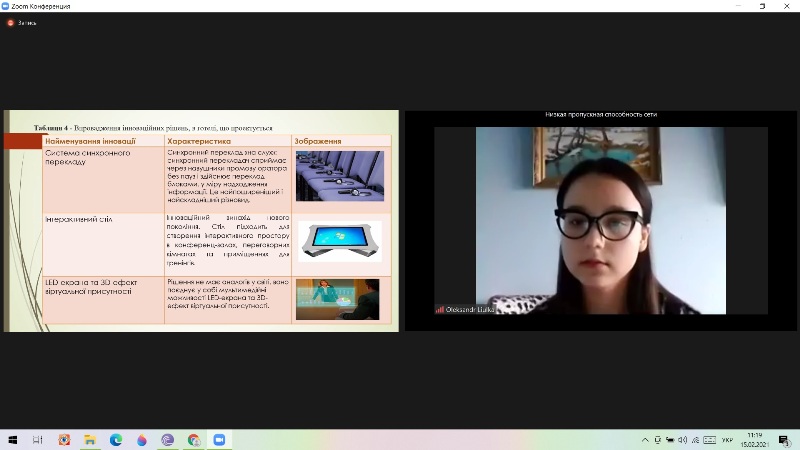The image size is (800, 450).
Task: Click the synchronous translation description text
Action: click(227, 176)
